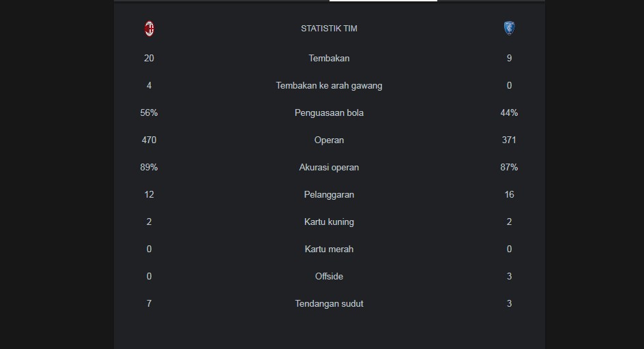This screenshot has width=644, height=349.
Task: Click Empoli's 16 fouls value
Action: pyautogui.click(x=510, y=195)
